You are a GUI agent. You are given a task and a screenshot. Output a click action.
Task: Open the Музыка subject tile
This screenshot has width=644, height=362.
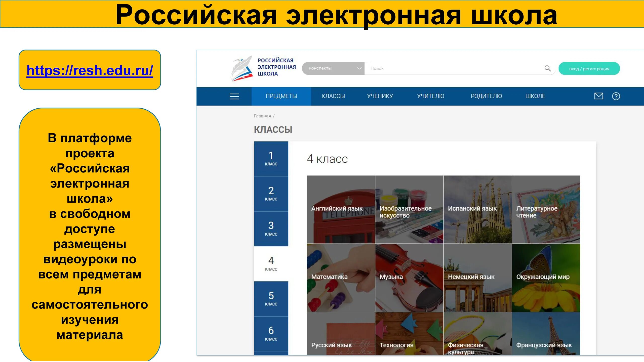tap(409, 278)
